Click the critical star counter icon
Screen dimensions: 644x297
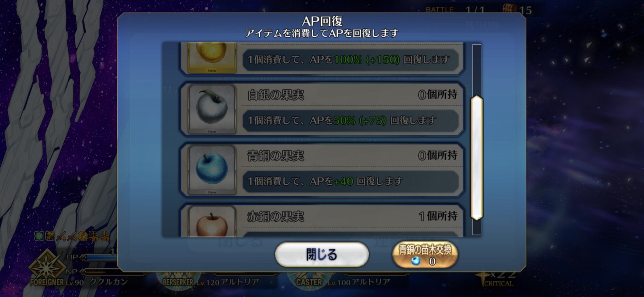(484, 277)
